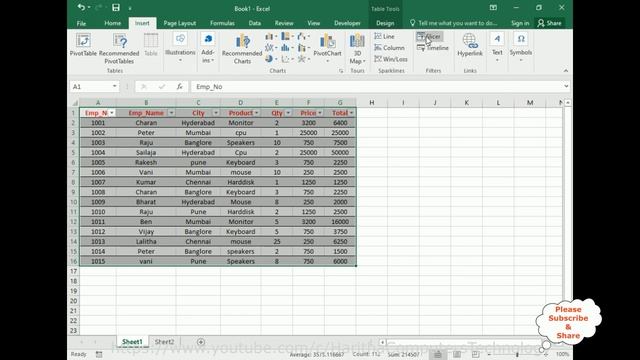640x360 pixels.
Task: Open the Product column filter dropdown
Action: (x=256, y=113)
